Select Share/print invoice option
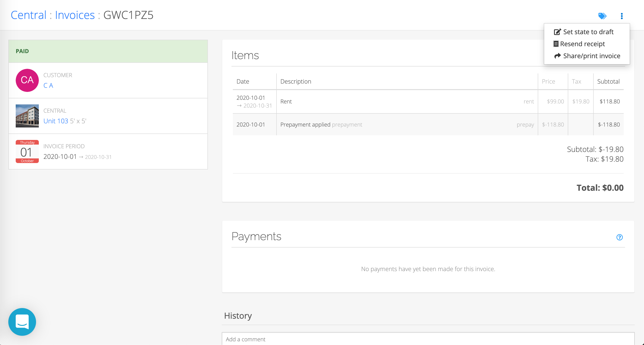This screenshot has height=345, width=644. click(x=591, y=56)
